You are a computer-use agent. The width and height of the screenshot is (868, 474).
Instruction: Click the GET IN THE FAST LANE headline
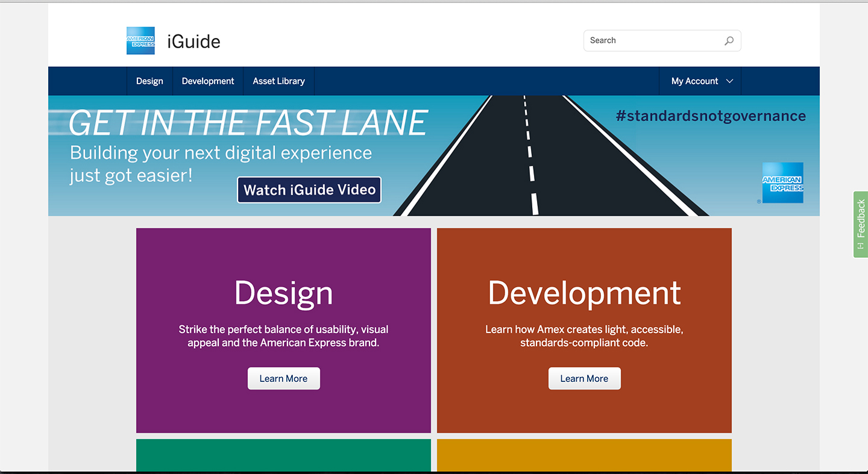coord(248,123)
